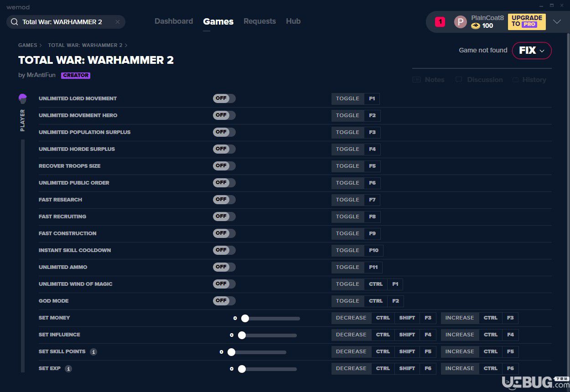Click TOTAL WAR: WARHAMMER 2 breadcrumb
The height and width of the screenshot is (392, 570).
[x=85, y=46]
